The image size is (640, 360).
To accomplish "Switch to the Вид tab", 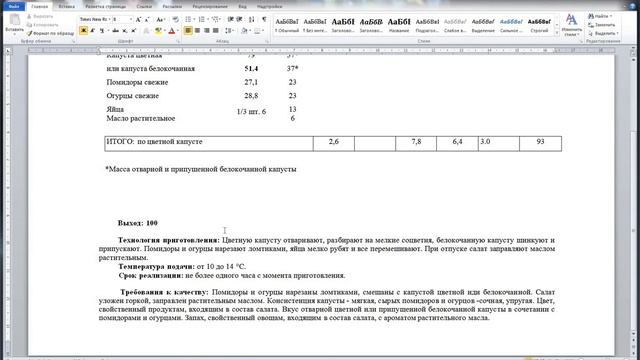I will pyautogui.click(x=242, y=7).
